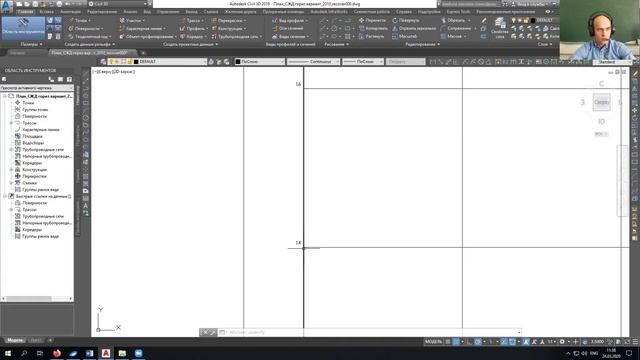
Task: Expand the Рисование panel
Action: coord(336,44)
